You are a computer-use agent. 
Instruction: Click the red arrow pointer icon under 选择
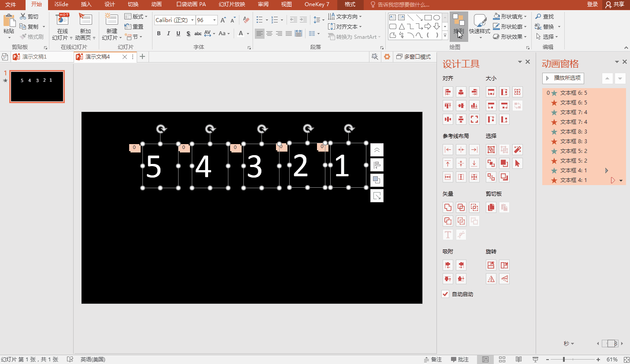[x=518, y=163]
